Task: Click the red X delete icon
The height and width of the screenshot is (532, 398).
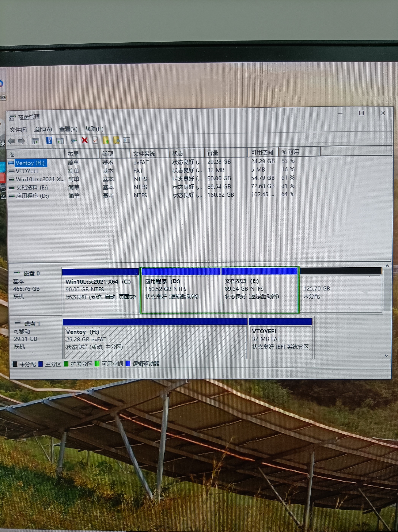Action: tap(85, 140)
